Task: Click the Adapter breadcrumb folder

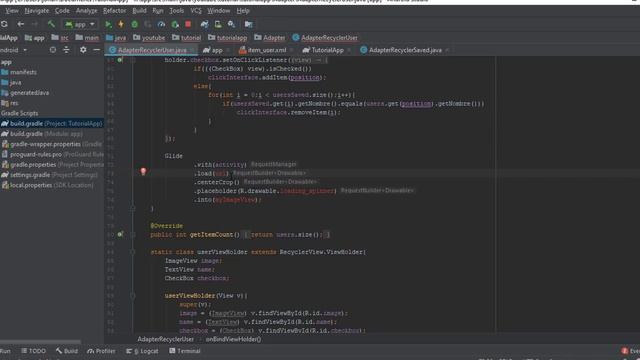Action: tap(269, 38)
